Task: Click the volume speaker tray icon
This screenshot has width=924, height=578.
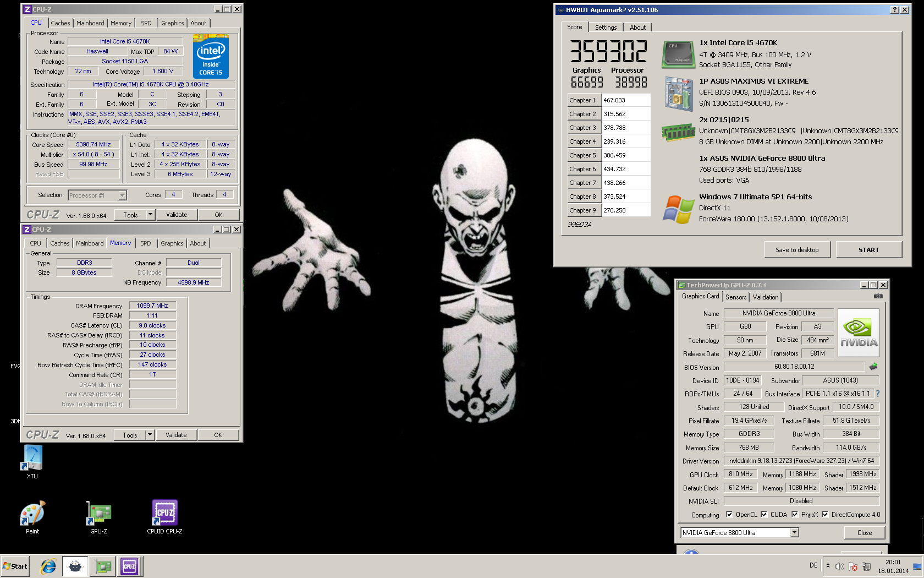Action: click(839, 566)
